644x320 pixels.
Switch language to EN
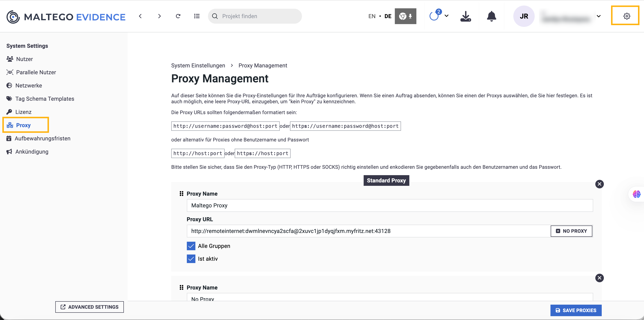click(x=372, y=16)
